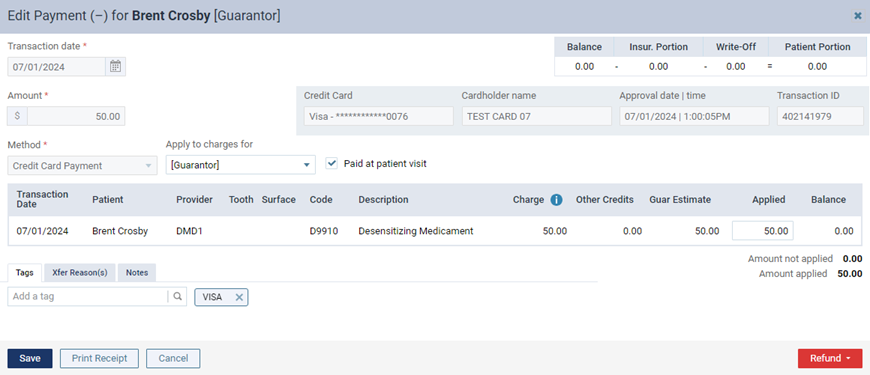Image resolution: width=870 pixels, height=375 pixels.
Task: Switch to the Xfer Reason(s) tab
Action: click(80, 273)
